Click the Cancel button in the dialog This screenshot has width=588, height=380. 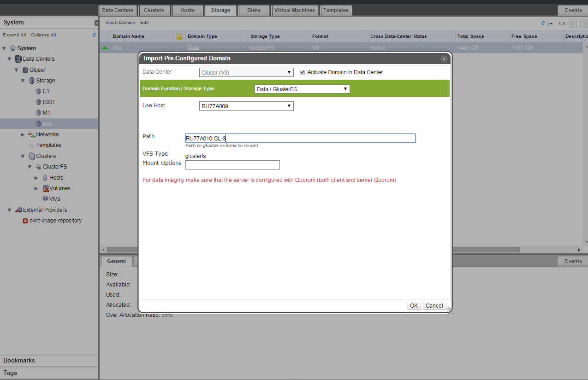(x=434, y=306)
